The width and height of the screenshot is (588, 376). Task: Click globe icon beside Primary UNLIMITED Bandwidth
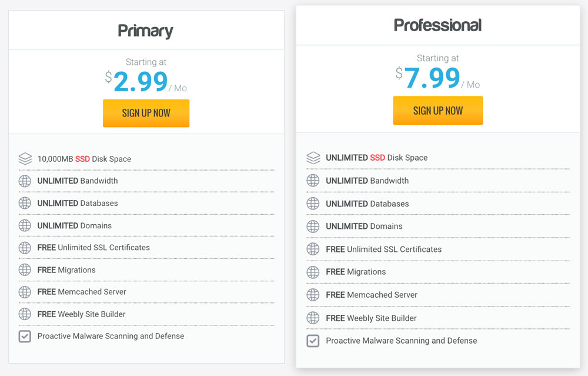25,181
